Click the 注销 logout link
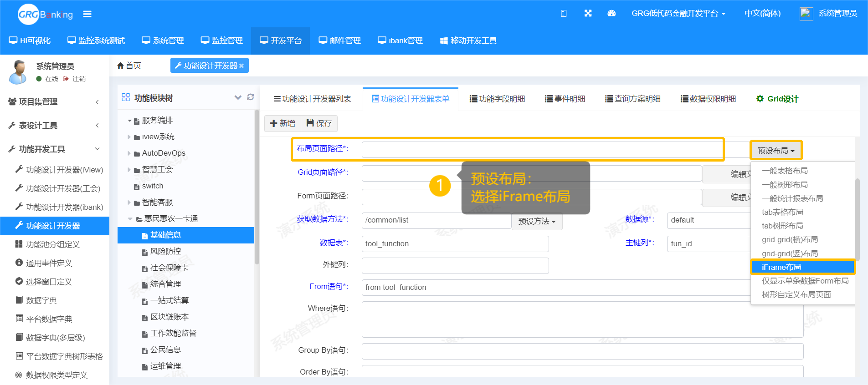This screenshot has width=868, height=385. pos(79,79)
